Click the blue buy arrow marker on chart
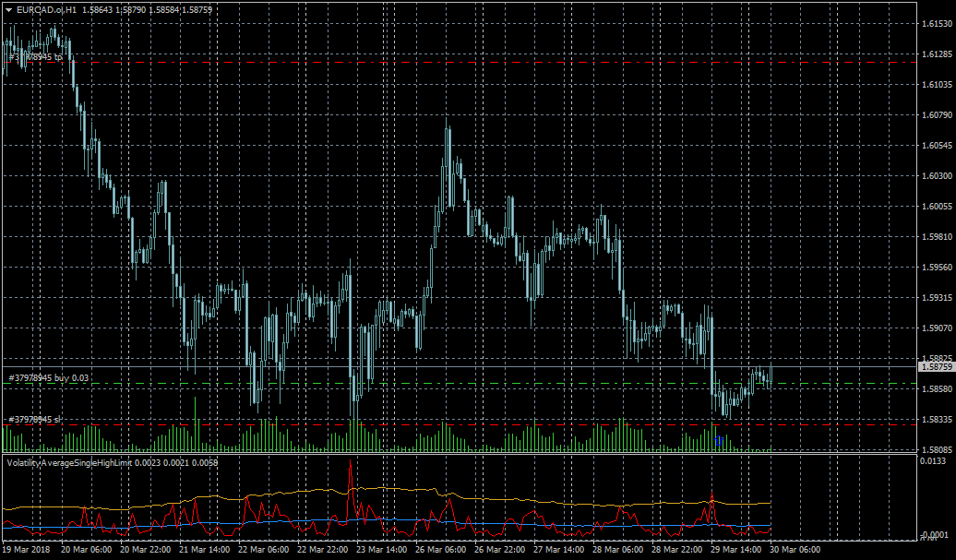The width and height of the screenshot is (956, 560). pyautogui.click(x=719, y=441)
